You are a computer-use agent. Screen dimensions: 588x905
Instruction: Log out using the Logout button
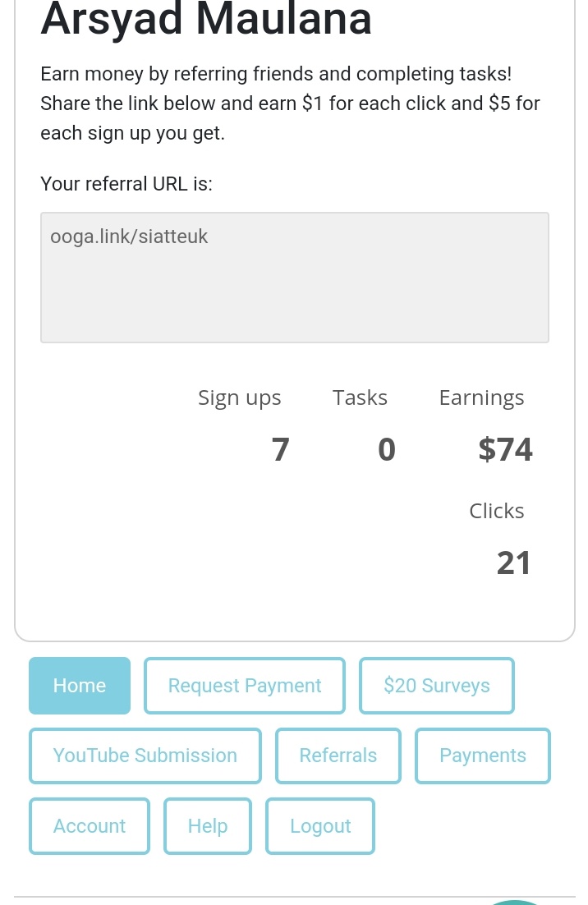[x=320, y=826]
